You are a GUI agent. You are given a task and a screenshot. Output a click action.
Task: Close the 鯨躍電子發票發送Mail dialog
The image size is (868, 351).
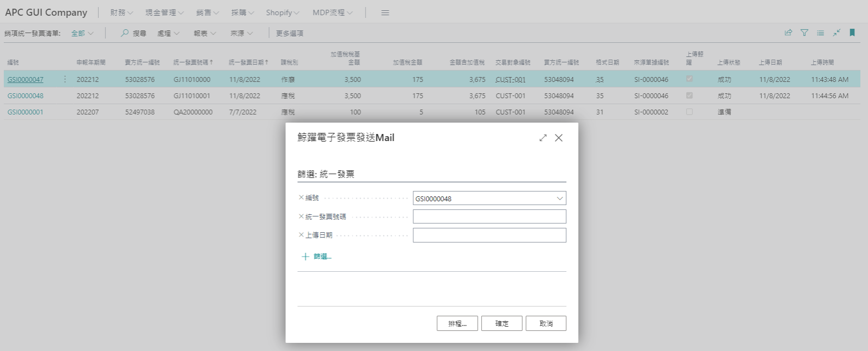point(559,138)
